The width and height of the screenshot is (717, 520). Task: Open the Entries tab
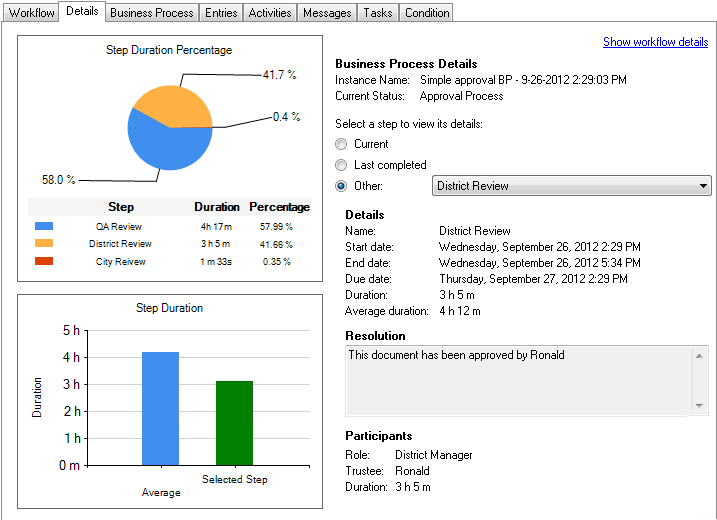click(x=221, y=13)
